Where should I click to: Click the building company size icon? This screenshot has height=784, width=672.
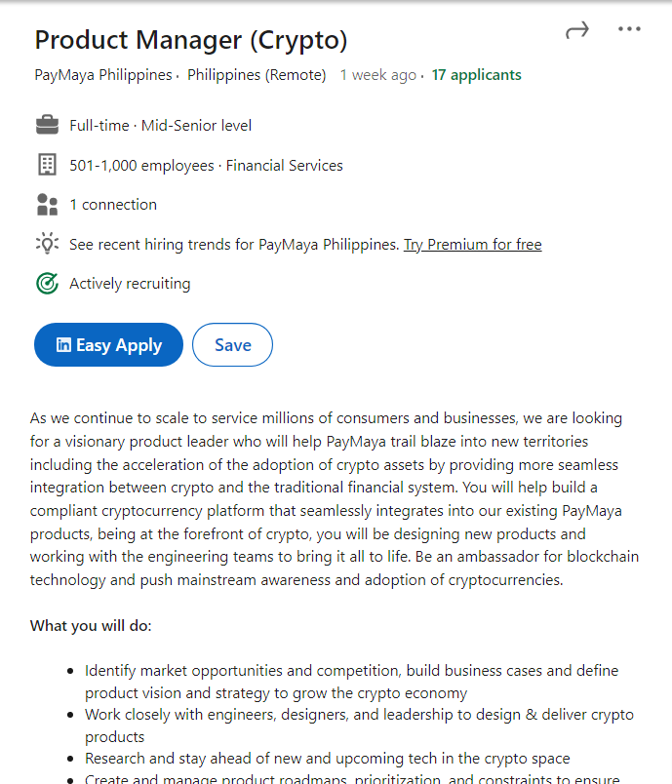pos(47,165)
